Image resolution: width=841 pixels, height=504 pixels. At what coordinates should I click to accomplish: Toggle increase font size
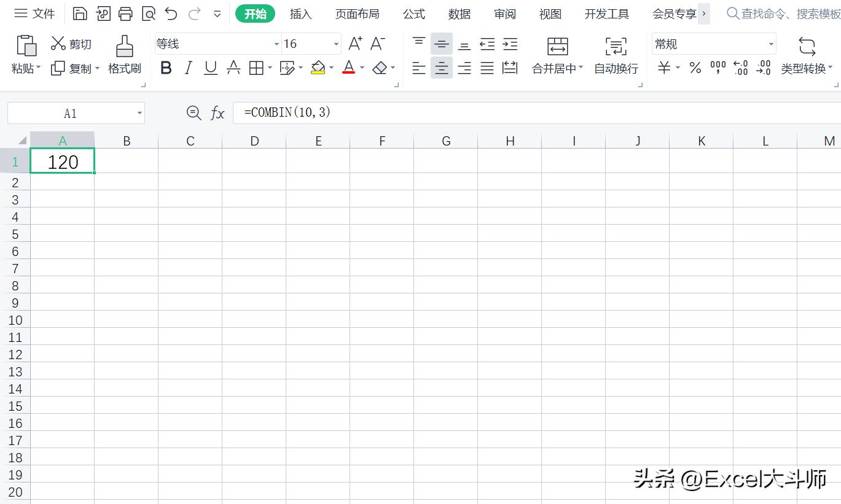(x=354, y=43)
